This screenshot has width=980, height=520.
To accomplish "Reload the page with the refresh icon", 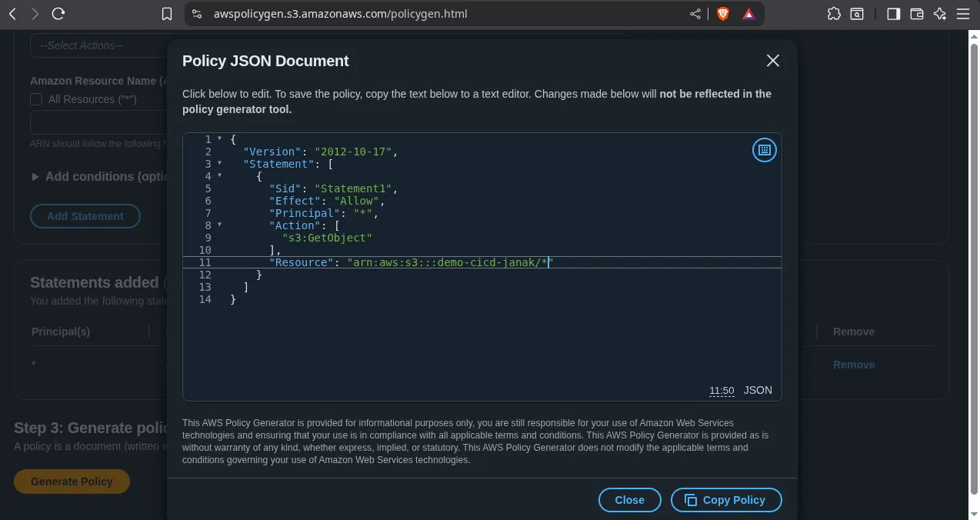I will pos(58,14).
